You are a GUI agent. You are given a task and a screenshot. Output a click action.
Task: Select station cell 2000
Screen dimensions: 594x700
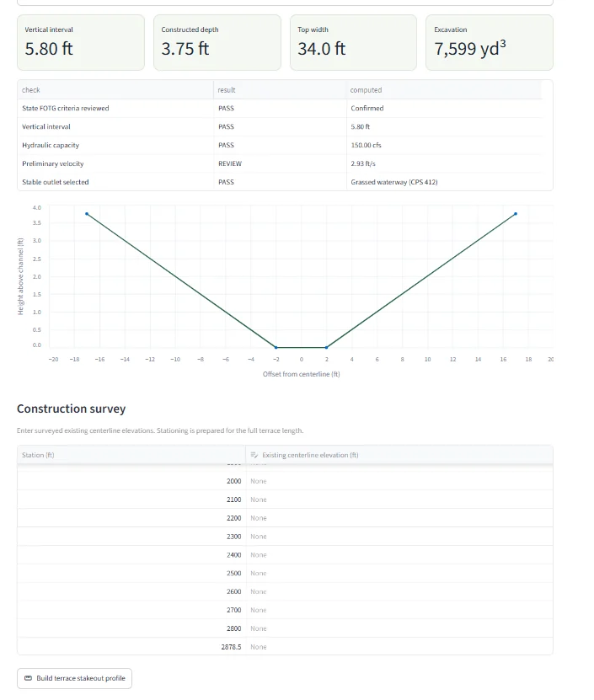pos(131,481)
